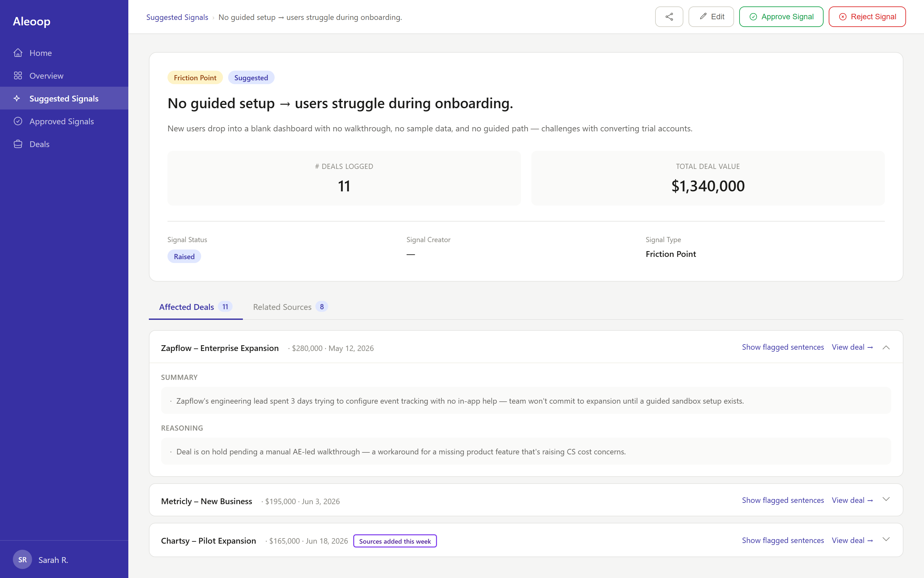Click 'Zapflow – Enterprise Expansion' title
This screenshot has width=924, height=578.
coord(220,348)
